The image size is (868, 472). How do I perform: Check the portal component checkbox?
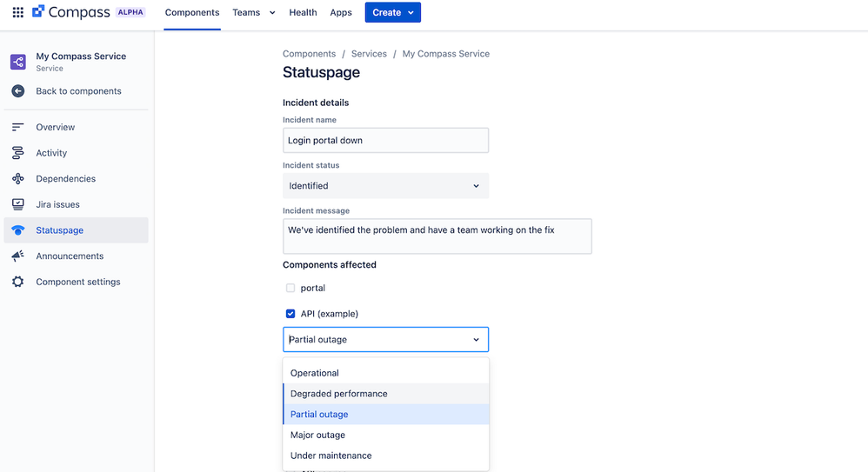[x=290, y=288]
